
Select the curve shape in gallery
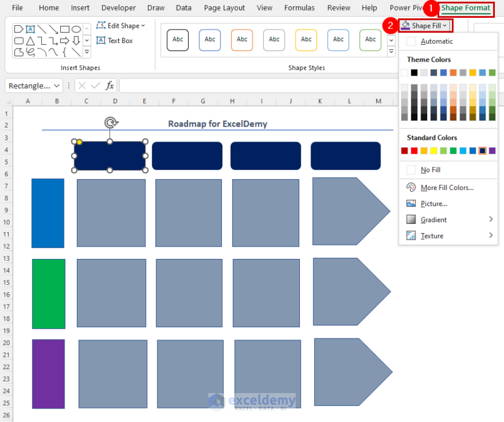[53, 52]
